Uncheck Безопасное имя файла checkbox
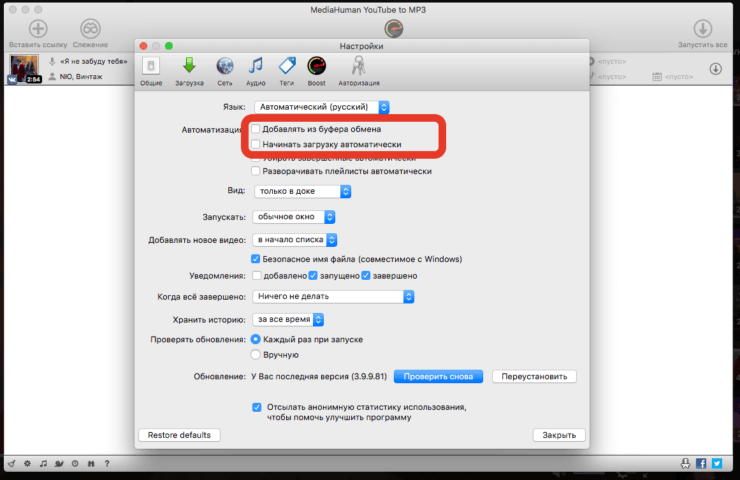 pos(256,258)
